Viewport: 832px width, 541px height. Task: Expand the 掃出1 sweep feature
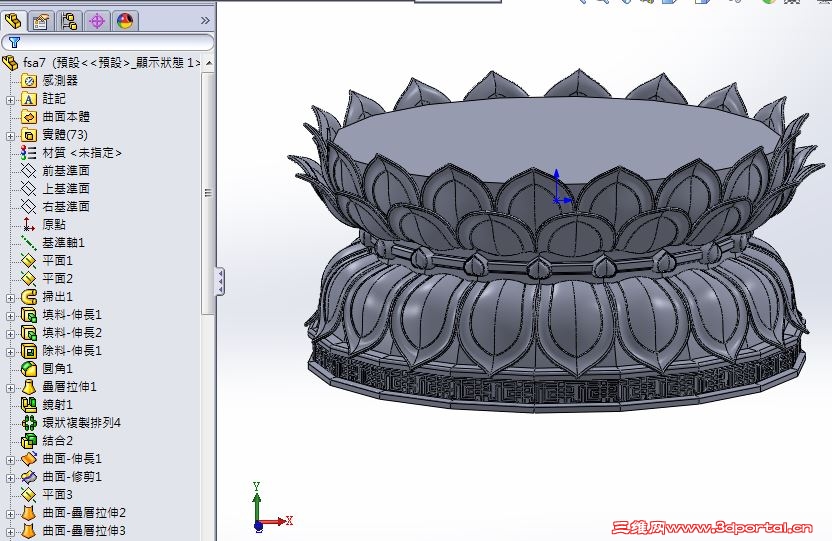(x=10, y=298)
